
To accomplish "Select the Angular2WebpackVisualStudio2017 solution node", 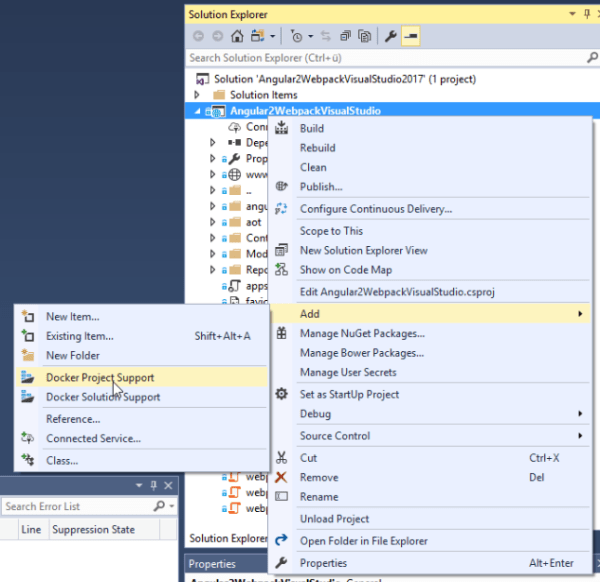I will pyautogui.click(x=345, y=79).
